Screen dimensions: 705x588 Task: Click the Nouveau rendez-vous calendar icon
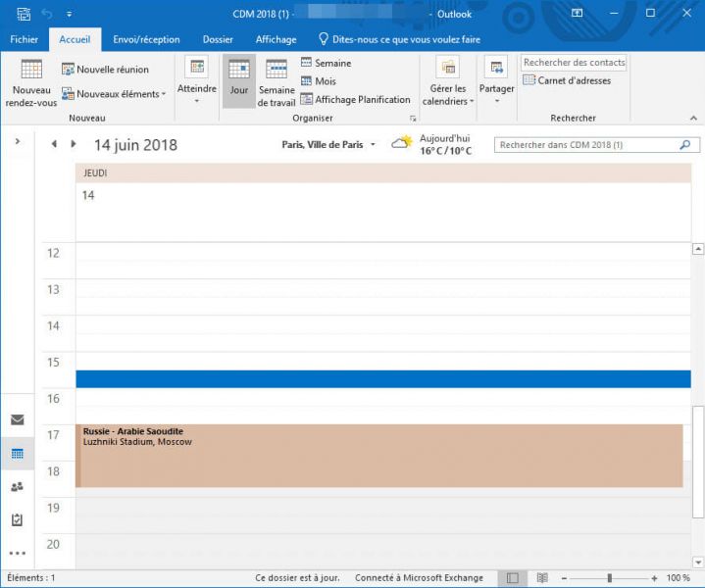coord(31,70)
